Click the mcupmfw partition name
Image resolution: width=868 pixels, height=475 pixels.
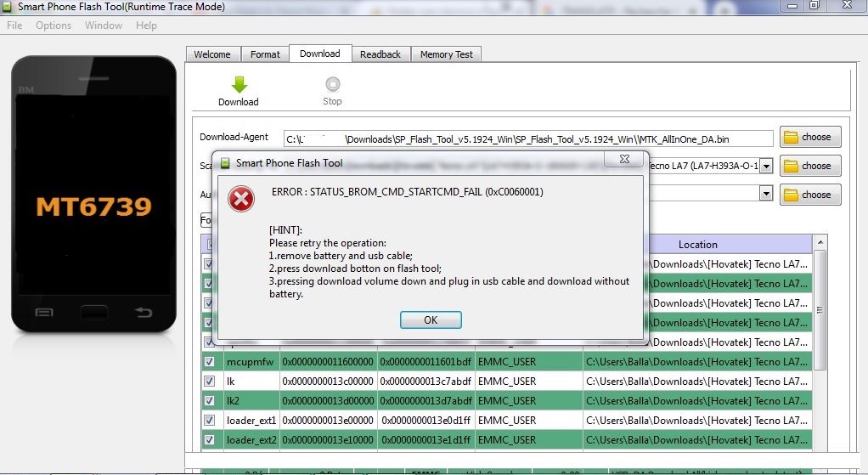[x=251, y=362]
